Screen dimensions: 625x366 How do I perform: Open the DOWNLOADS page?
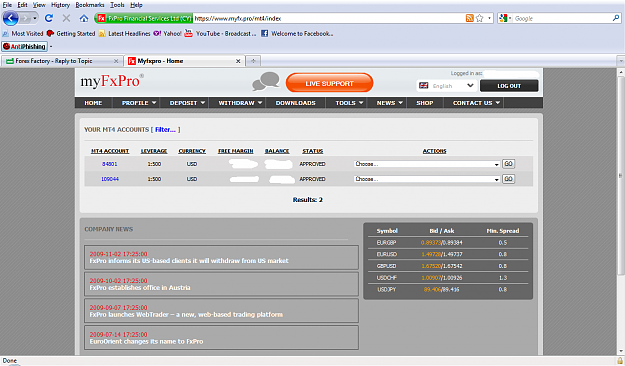click(295, 103)
